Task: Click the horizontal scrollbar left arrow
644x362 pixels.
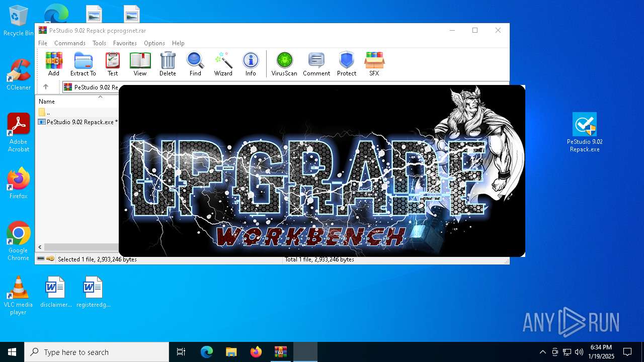Action: coord(40,247)
